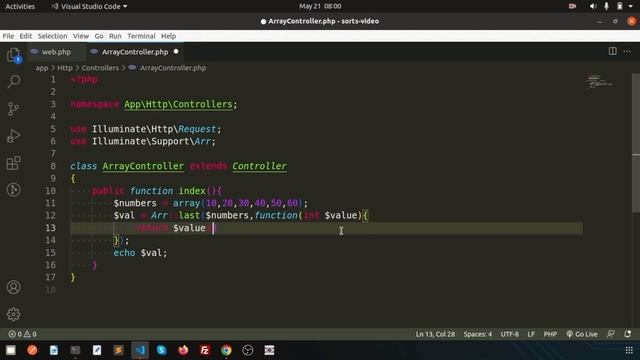Click 'Illuminate\Support\Arr;' on line 6
The image size is (640, 360).
[153, 142]
